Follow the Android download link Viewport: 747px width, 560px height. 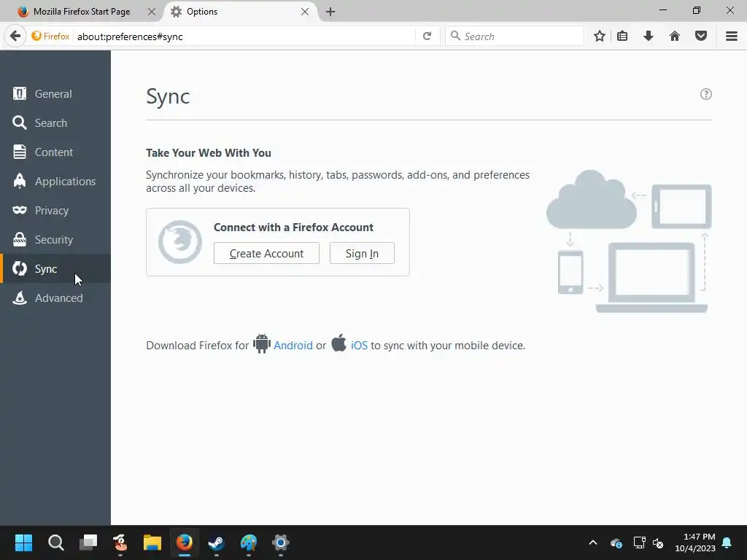(293, 345)
